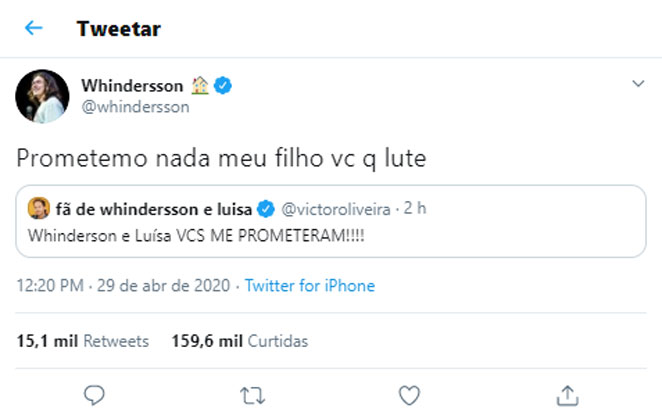View the 15,1 mil Retweets list
This screenshot has height=419, width=662.
(82, 341)
